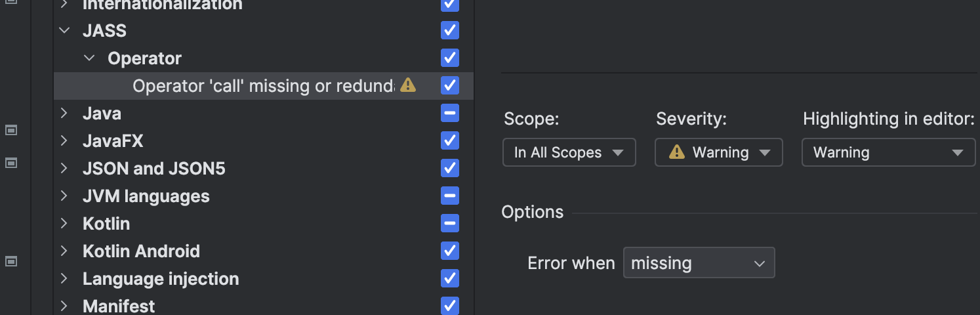Image resolution: width=980 pixels, height=315 pixels.
Task: Toggle the Java partial-state checkbox
Action: (x=450, y=114)
